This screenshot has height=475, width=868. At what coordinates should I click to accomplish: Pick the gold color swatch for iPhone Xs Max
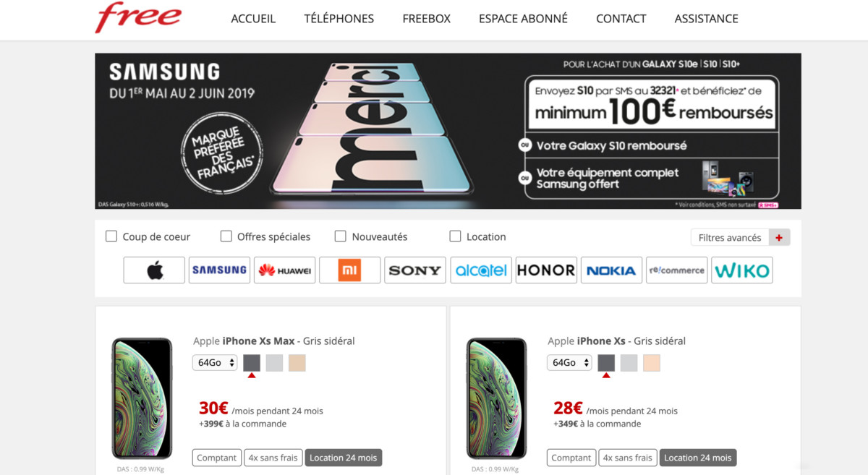[297, 363]
